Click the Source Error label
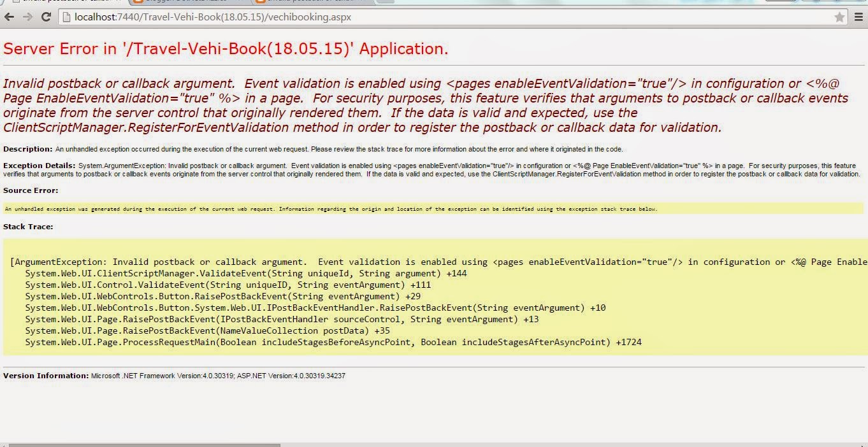The width and height of the screenshot is (868, 447). (31, 190)
